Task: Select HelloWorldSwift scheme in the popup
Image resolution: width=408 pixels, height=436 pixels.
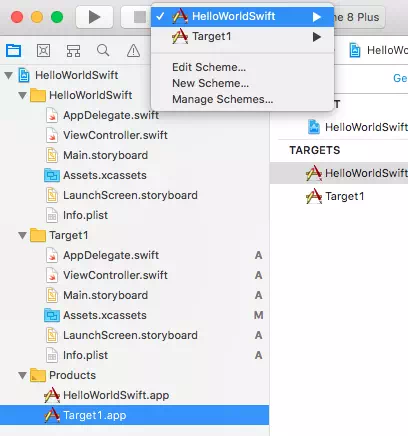Action: (x=242, y=16)
